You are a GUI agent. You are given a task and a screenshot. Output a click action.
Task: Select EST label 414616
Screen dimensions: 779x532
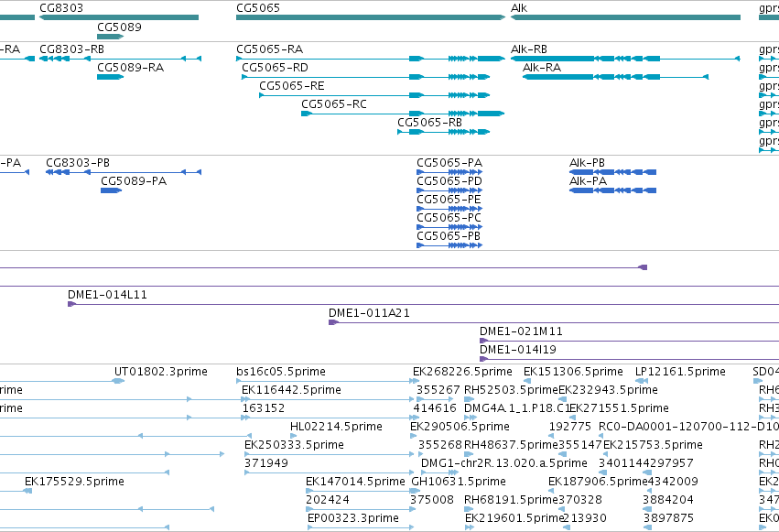435,408
